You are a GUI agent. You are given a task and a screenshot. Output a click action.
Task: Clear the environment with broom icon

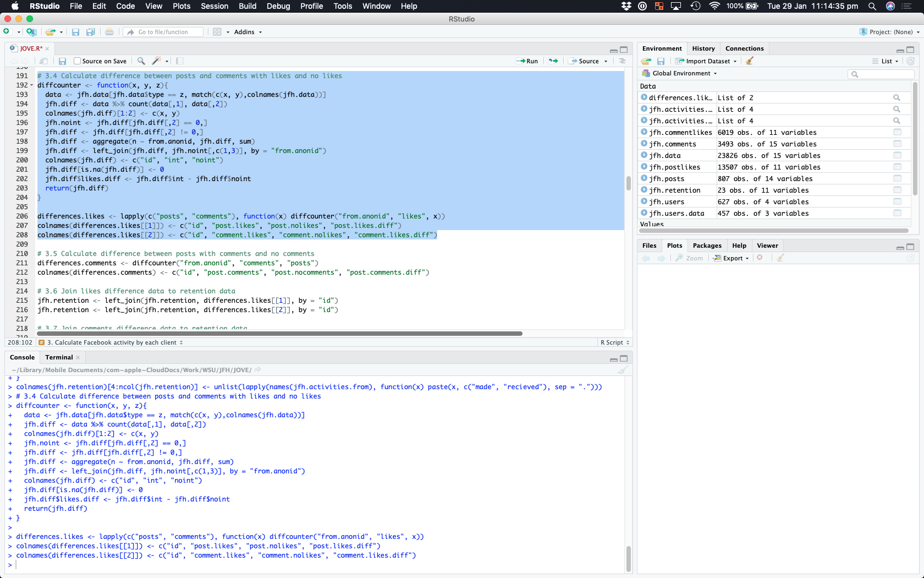pos(750,61)
